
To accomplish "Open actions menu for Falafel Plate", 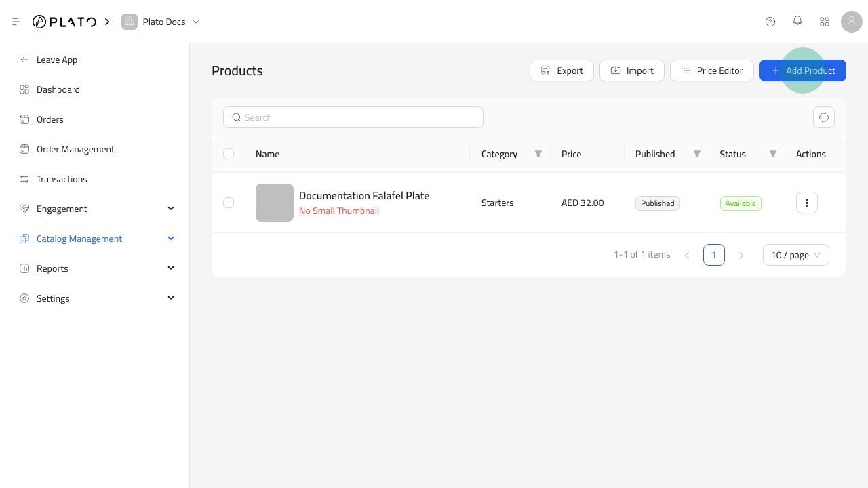I will [807, 203].
